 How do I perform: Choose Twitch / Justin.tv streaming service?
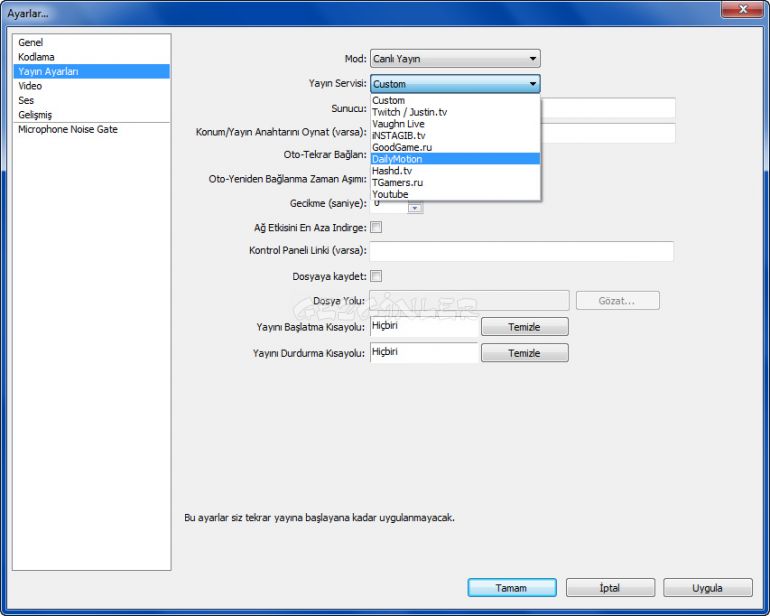(x=455, y=112)
